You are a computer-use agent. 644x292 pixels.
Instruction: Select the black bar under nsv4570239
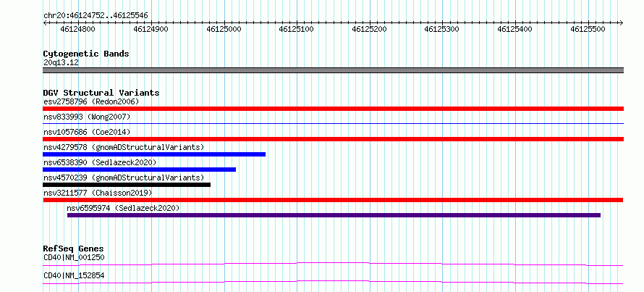tap(127, 185)
